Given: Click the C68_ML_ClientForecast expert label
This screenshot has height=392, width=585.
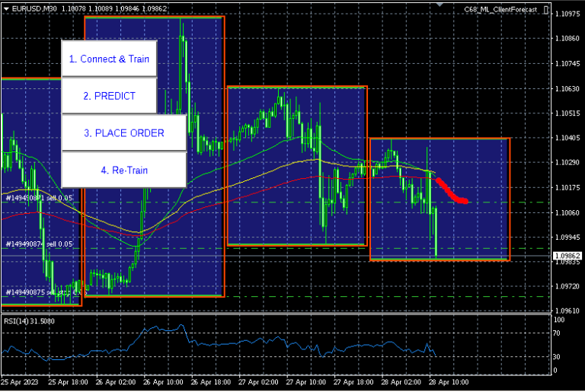Looking at the screenshot, I should pos(500,9).
